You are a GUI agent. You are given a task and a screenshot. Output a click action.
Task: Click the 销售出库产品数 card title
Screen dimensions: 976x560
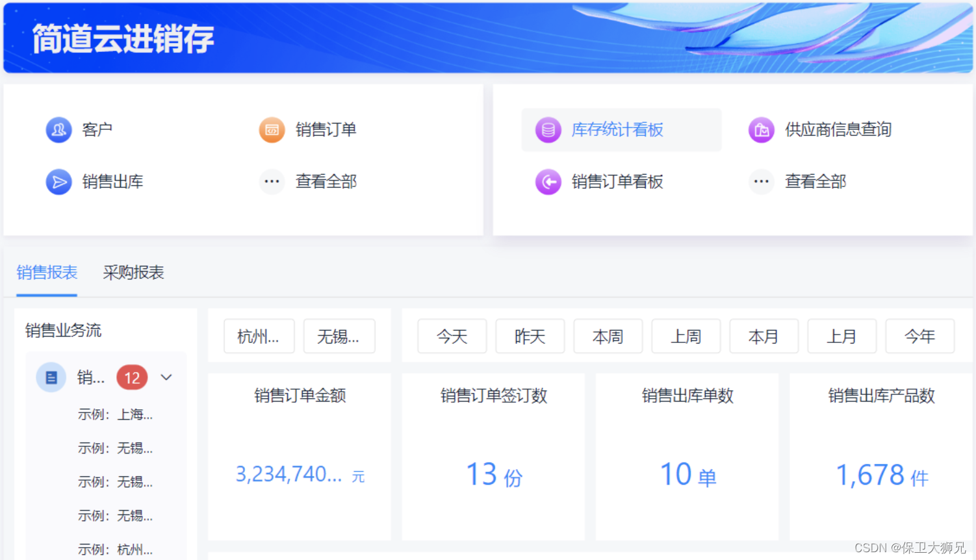click(881, 396)
